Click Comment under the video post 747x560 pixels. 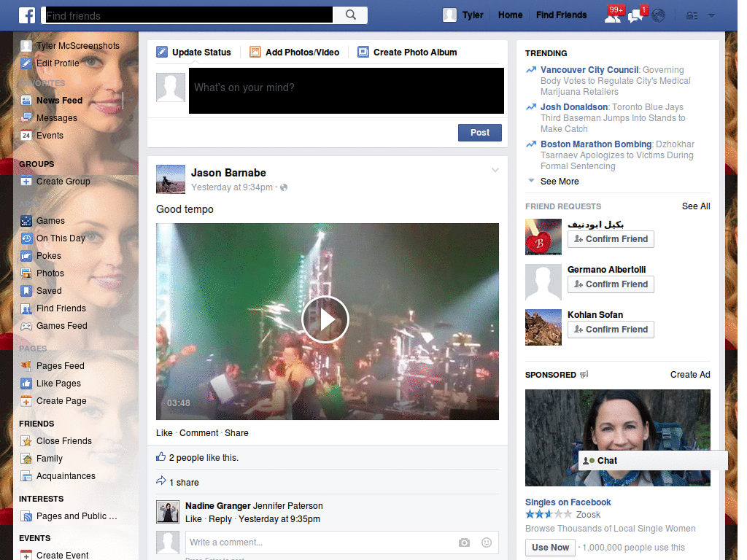tap(198, 433)
